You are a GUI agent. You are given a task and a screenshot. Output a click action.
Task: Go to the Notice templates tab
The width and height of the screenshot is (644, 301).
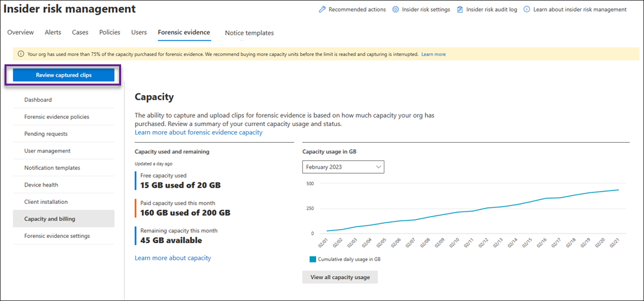click(249, 33)
